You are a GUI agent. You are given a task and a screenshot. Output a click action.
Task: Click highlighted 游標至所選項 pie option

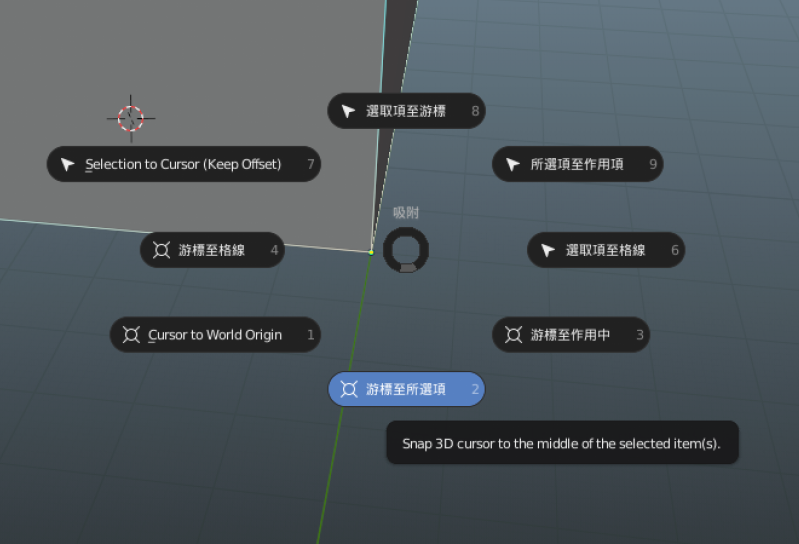(406, 389)
